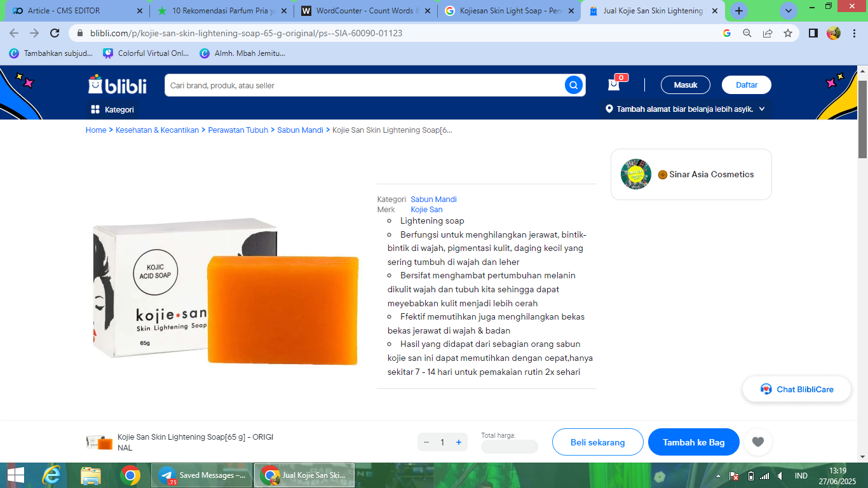Go back with browser back arrow
This screenshot has width=868, height=488.
14,33
